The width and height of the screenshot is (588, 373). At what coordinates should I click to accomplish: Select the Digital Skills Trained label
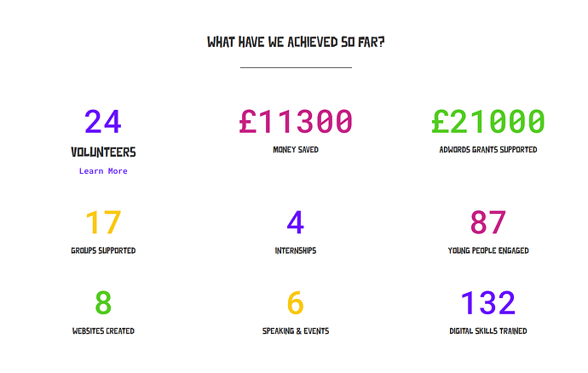coord(488,331)
